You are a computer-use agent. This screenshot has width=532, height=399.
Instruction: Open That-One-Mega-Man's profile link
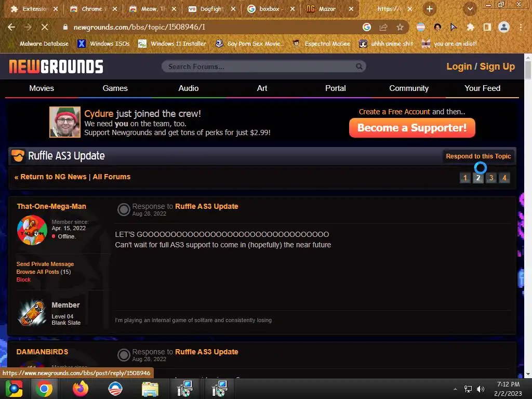pos(51,206)
